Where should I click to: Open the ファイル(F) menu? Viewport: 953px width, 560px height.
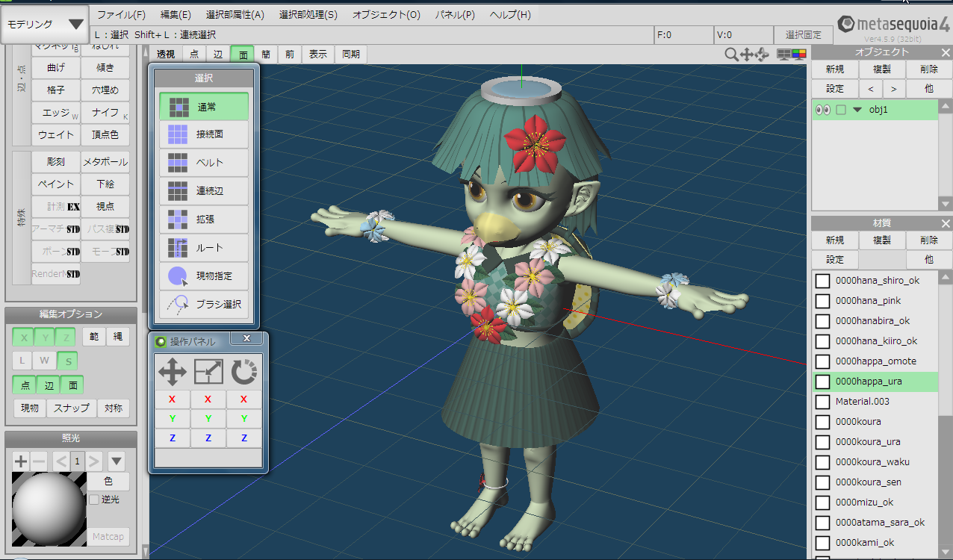point(121,15)
